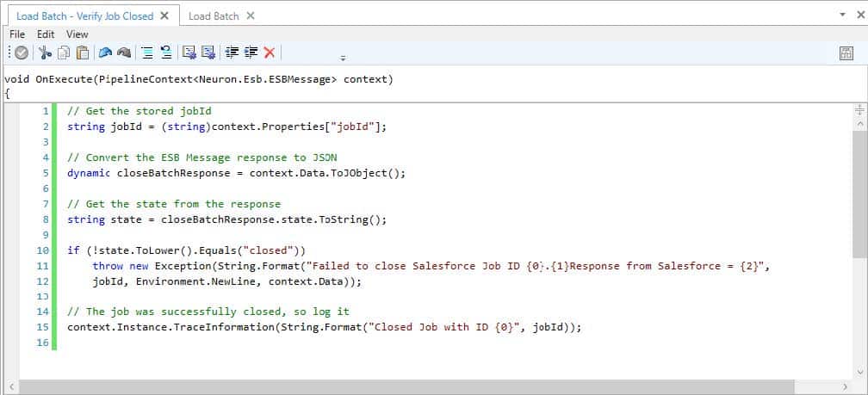The height and width of the screenshot is (395, 868).
Task: Click the horizontal scrollbar right arrow
Action: click(845, 386)
